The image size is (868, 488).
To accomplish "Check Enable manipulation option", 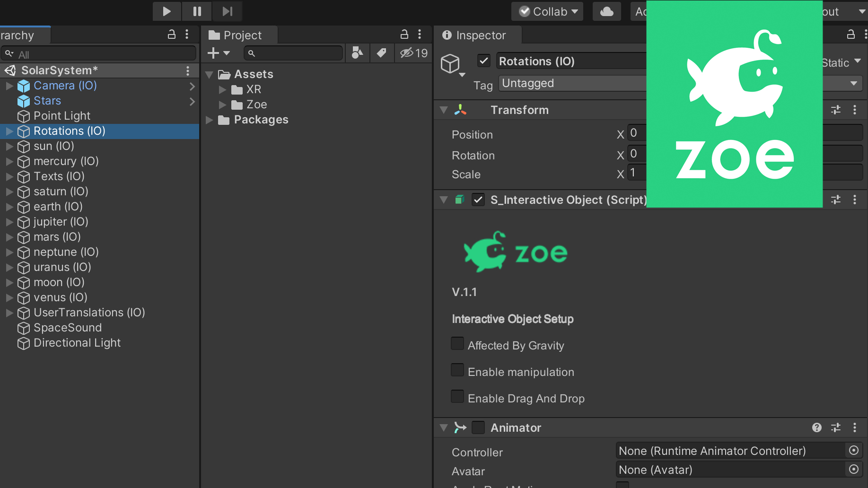I will click(457, 370).
